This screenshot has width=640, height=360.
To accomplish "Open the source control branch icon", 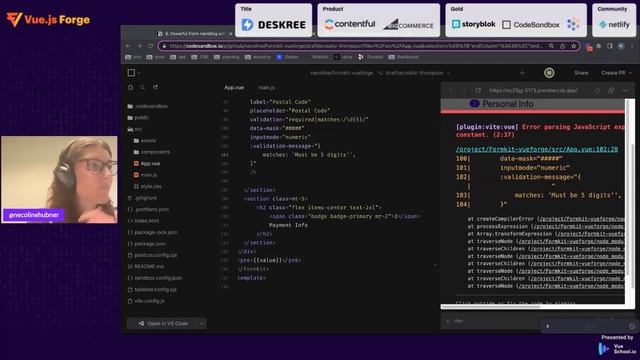I will pos(155,87).
